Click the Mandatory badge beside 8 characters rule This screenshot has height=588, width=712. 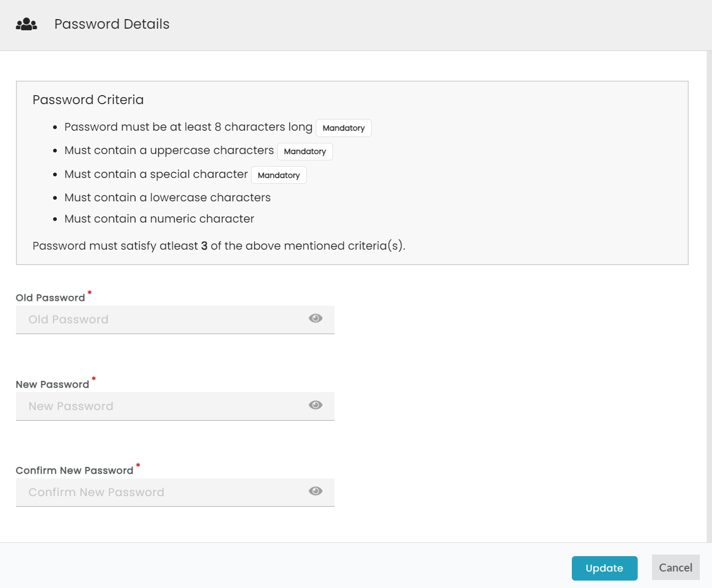[x=344, y=128]
